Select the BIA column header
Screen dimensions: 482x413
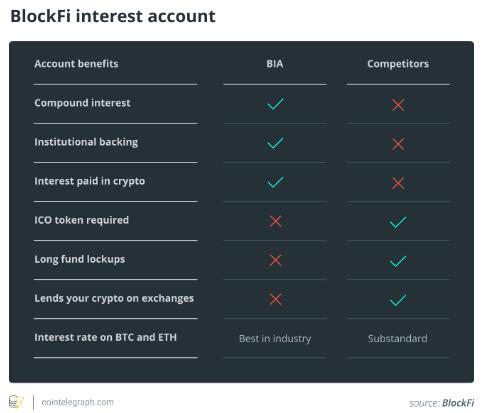click(275, 64)
